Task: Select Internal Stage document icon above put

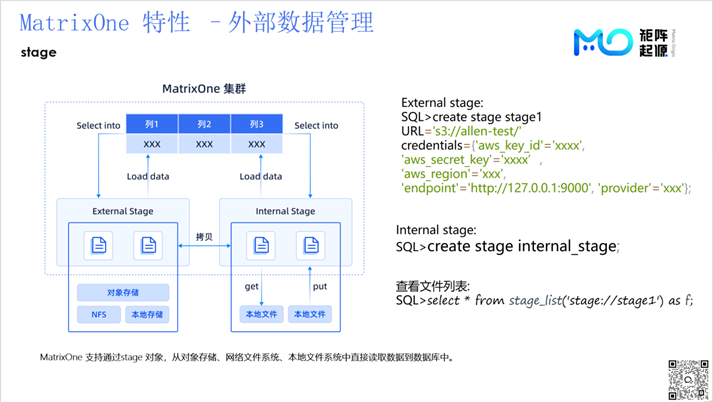Action: tap(311, 245)
